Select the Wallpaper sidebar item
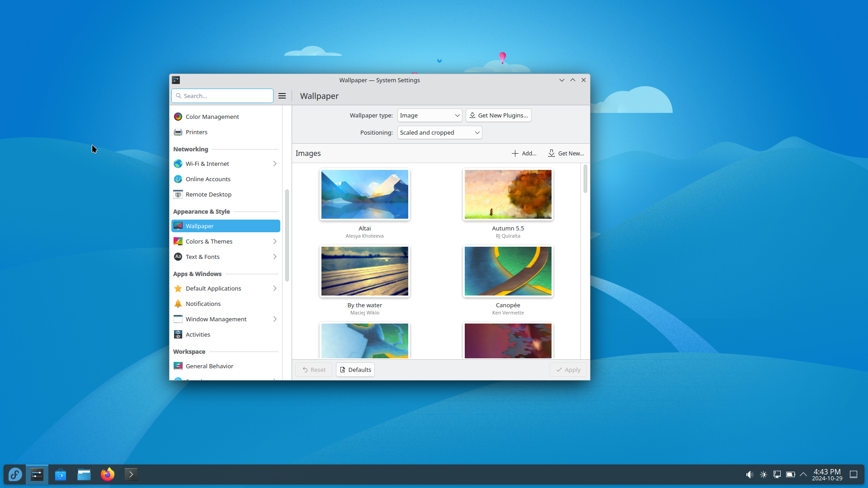Screen dimensions: 868x488 click(x=226, y=226)
